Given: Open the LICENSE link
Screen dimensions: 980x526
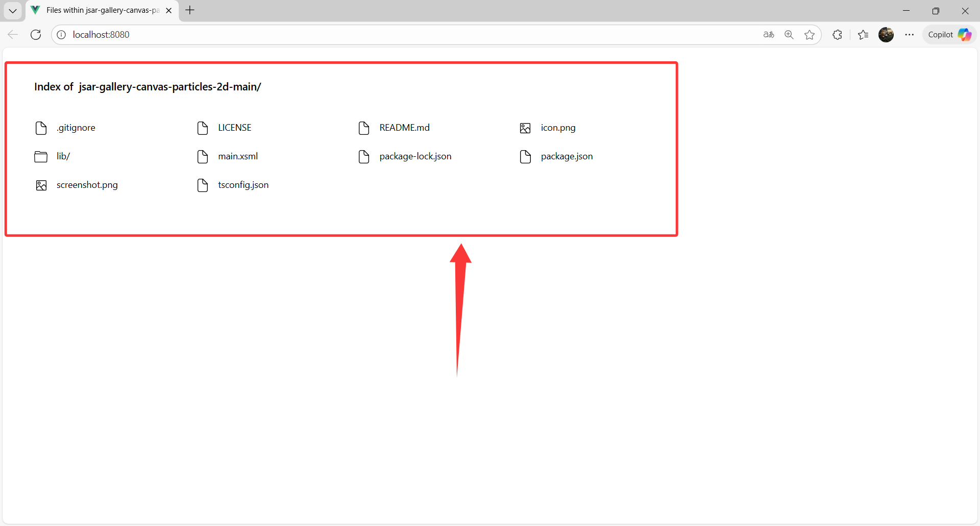Looking at the screenshot, I should 235,128.
